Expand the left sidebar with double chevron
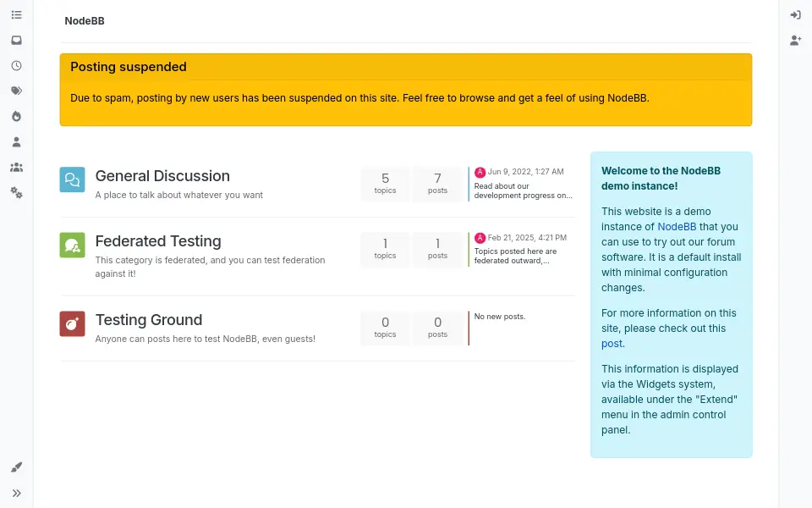This screenshot has width=812, height=508. [17, 493]
